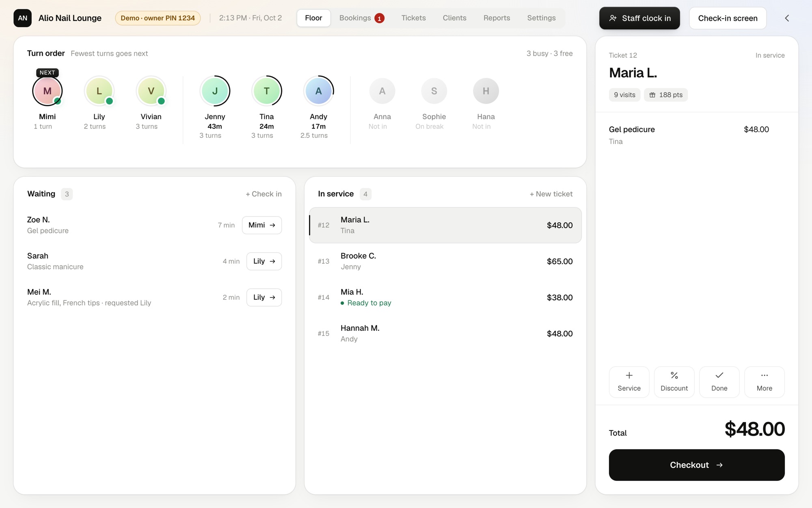This screenshot has height=508, width=812.
Task: Click + Check in link
Action: pyautogui.click(x=263, y=194)
